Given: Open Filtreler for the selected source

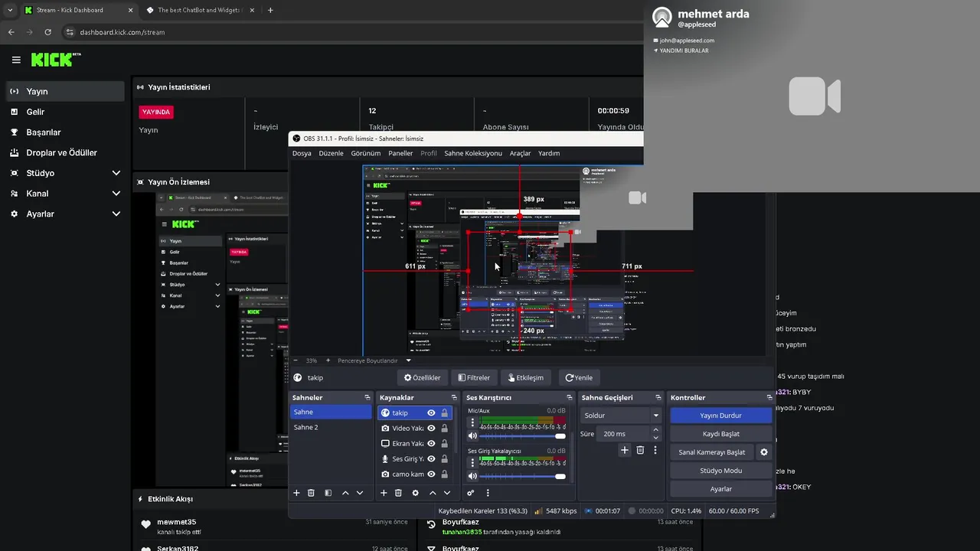Looking at the screenshot, I should 473,377.
